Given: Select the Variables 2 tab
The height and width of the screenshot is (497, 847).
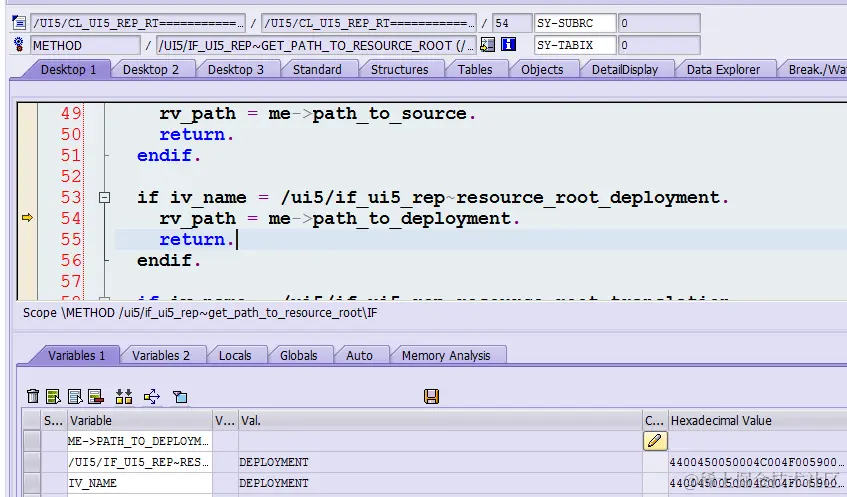Looking at the screenshot, I should 161,355.
